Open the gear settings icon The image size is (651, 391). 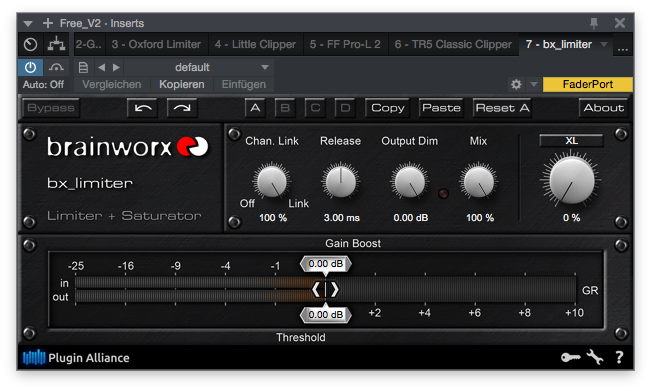(516, 85)
